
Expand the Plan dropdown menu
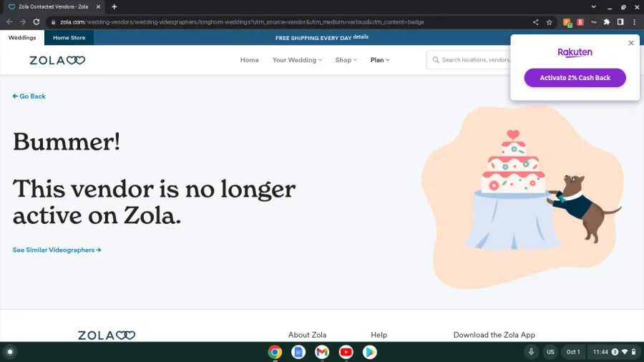380,60
